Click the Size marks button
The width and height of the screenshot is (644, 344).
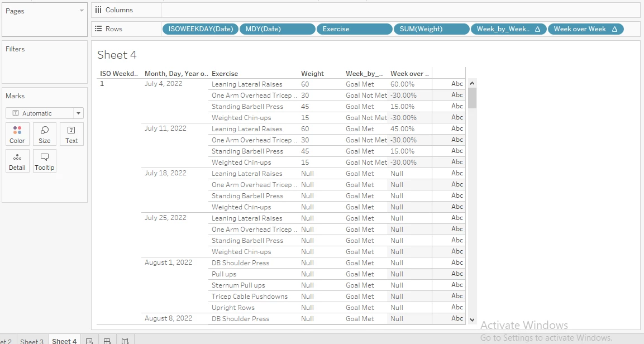(45, 134)
